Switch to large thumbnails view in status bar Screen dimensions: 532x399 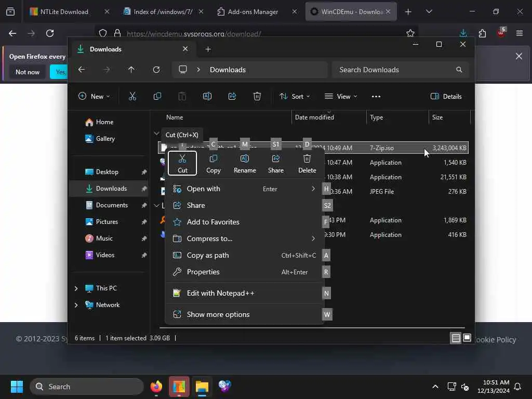(x=467, y=338)
